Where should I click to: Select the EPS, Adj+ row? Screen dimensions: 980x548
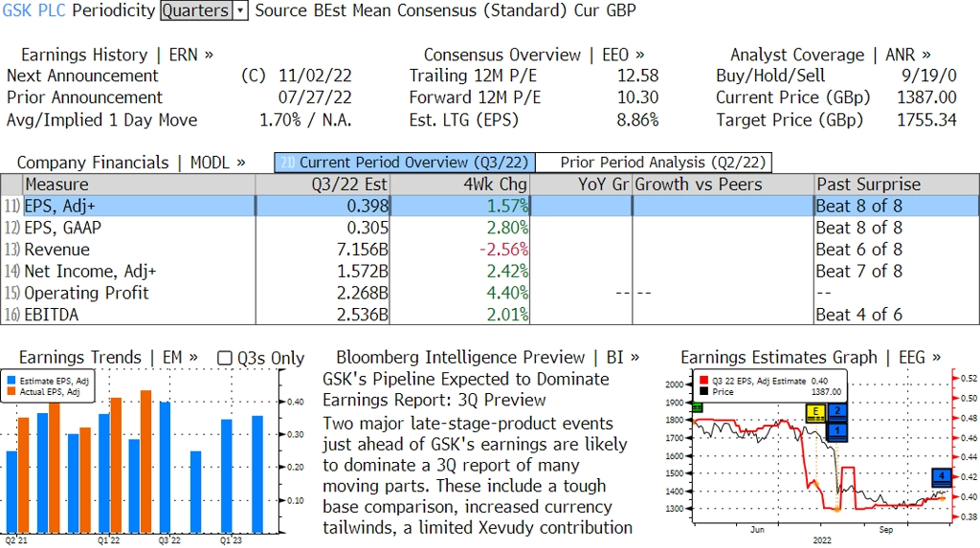point(490,207)
